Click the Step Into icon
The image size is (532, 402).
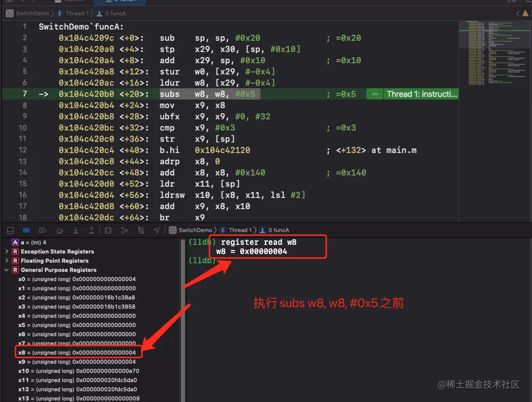(75, 231)
